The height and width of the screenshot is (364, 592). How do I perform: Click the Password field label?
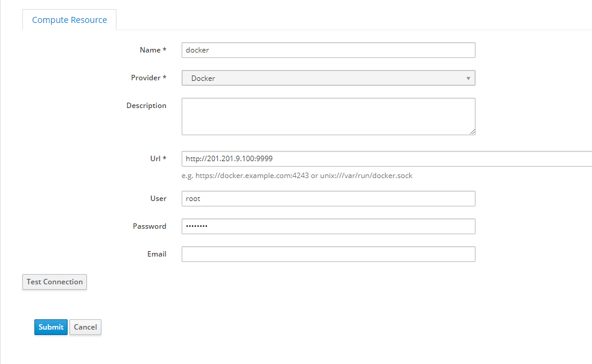click(150, 226)
